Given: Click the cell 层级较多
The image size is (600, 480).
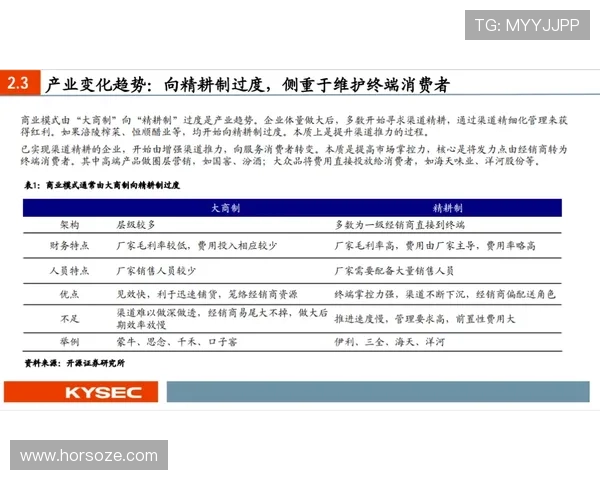Looking at the screenshot, I should click(136, 225).
